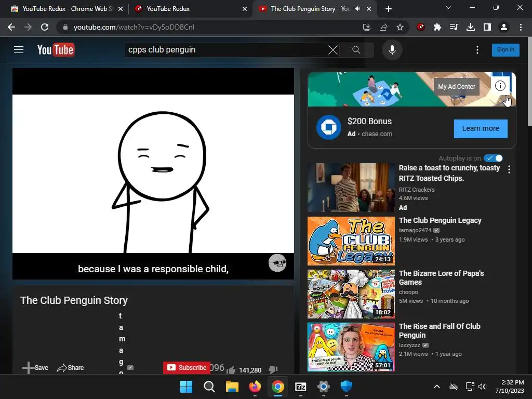
Task: Turn off the Autoplay switch
Action: click(x=494, y=158)
